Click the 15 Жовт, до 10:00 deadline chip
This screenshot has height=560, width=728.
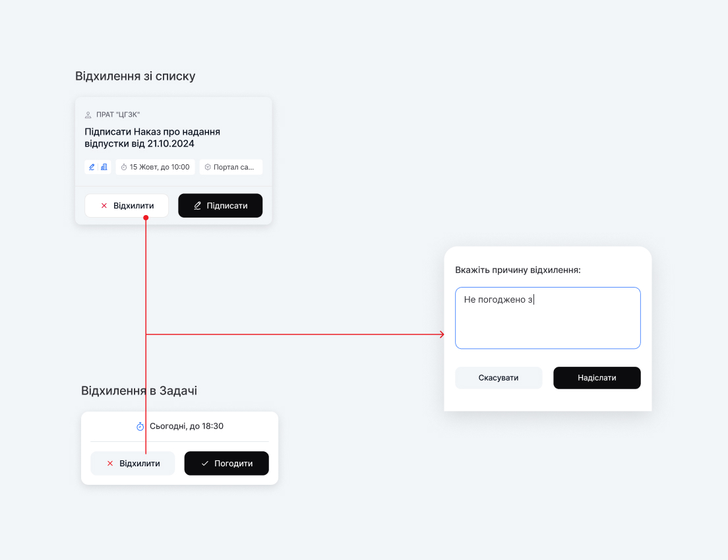click(155, 168)
